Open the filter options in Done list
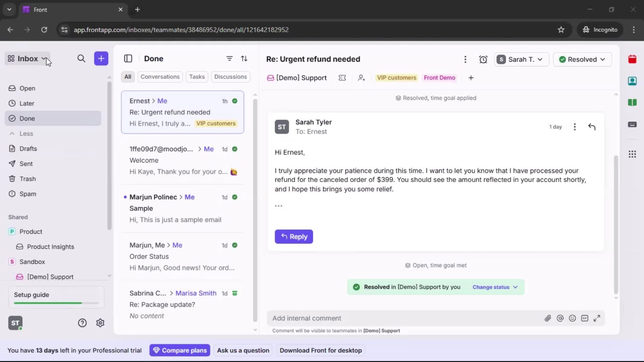The image size is (644, 362). [229, 59]
